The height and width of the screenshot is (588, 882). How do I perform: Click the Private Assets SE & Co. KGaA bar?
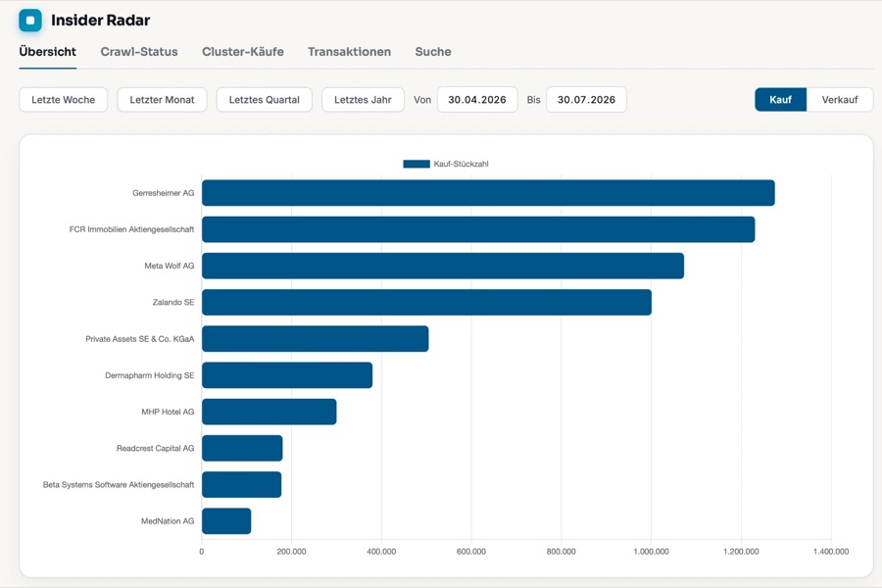click(315, 339)
